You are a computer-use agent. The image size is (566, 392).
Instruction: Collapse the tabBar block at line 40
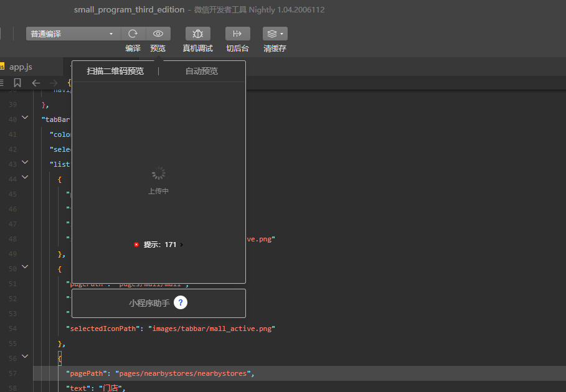point(25,118)
